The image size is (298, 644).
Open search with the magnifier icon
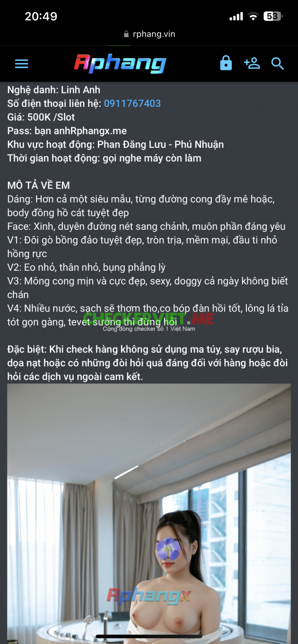click(x=278, y=64)
